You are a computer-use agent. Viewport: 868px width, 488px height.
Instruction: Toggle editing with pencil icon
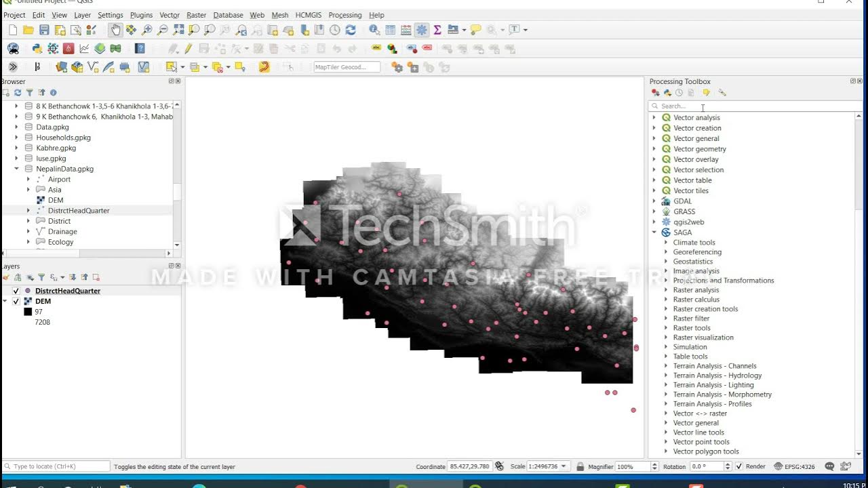coord(188,48)
